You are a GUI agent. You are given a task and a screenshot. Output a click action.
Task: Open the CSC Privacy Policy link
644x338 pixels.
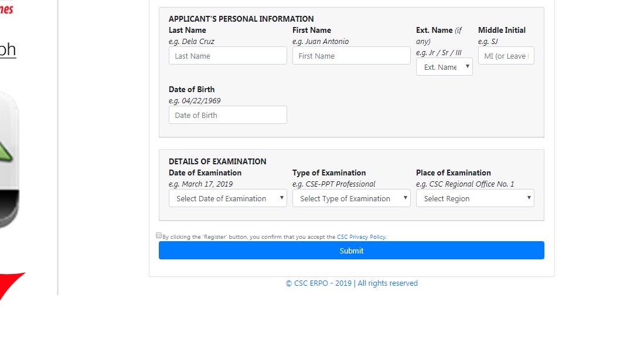[x=361, y=237]
